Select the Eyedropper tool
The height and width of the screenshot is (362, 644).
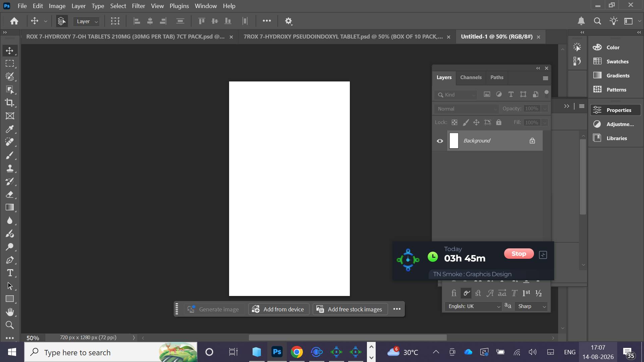pyautogui.click(x=10, y=129)
